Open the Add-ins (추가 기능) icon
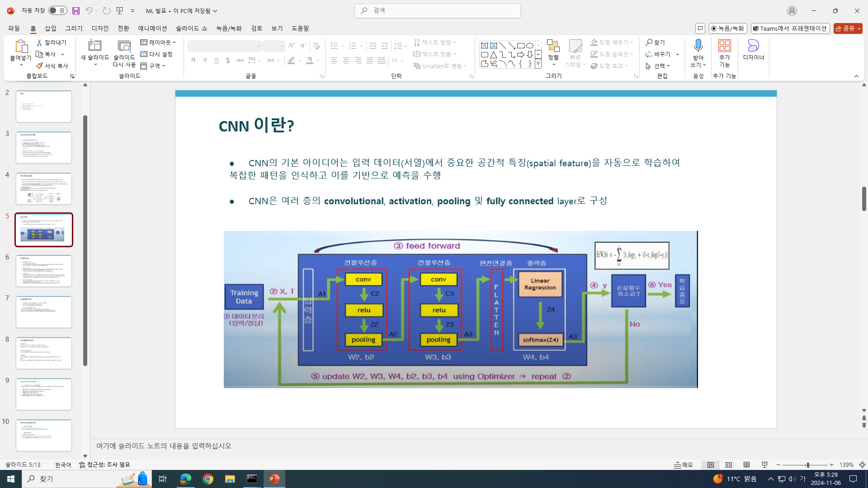Image resolution: width=868 pixels, height=488 pixels. pyautogui.click(x=725, y=46)
